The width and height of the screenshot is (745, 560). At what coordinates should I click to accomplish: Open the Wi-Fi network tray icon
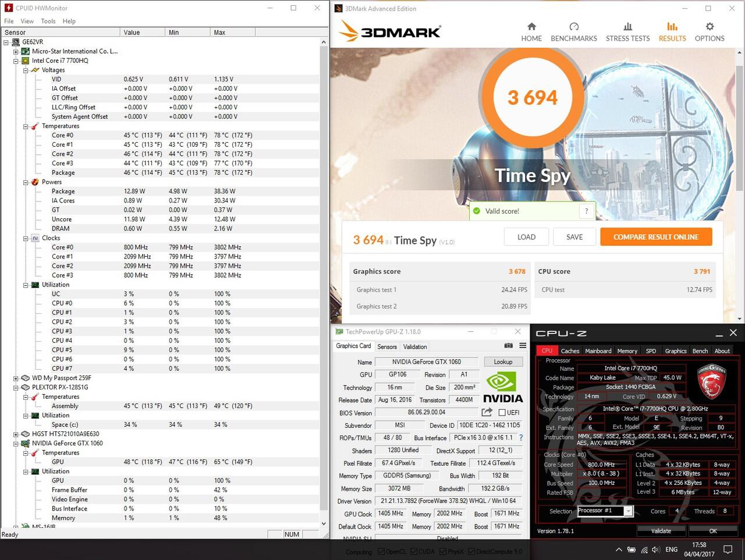pyautogui.click(x=644, y=550)
